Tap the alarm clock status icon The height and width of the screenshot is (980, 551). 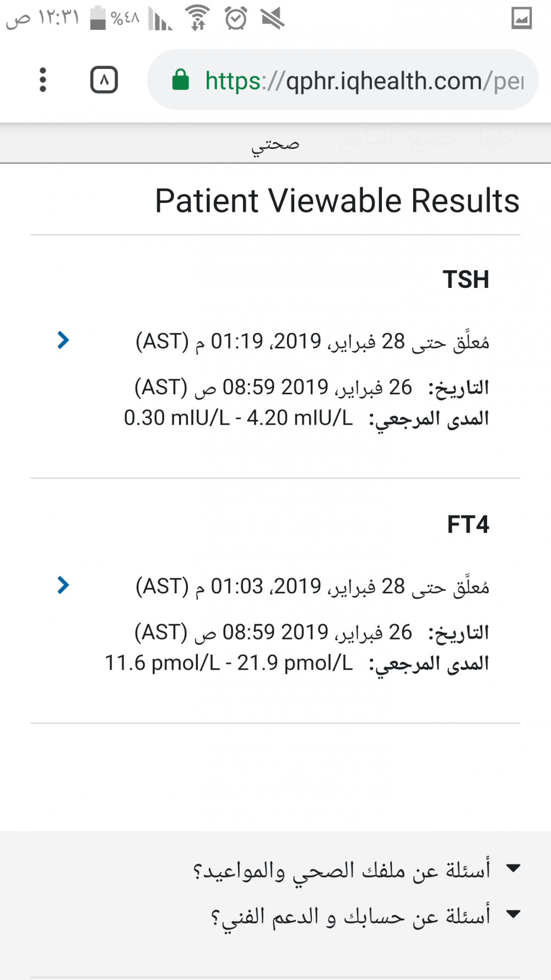click(236, 19)
